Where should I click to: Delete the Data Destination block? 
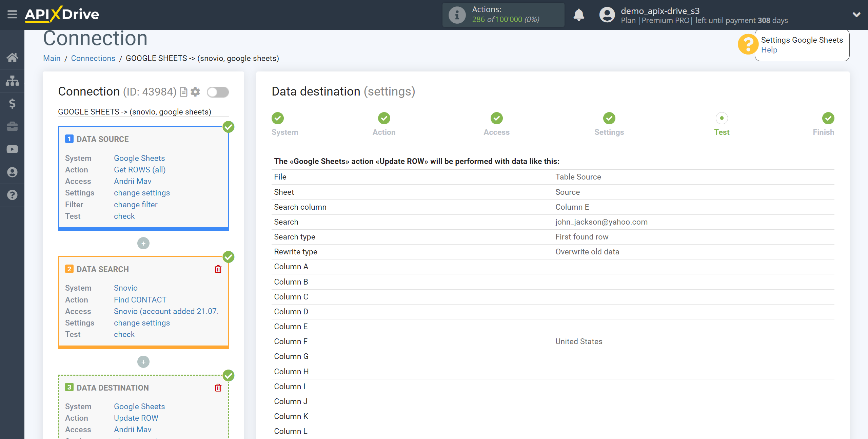point(218,388)
